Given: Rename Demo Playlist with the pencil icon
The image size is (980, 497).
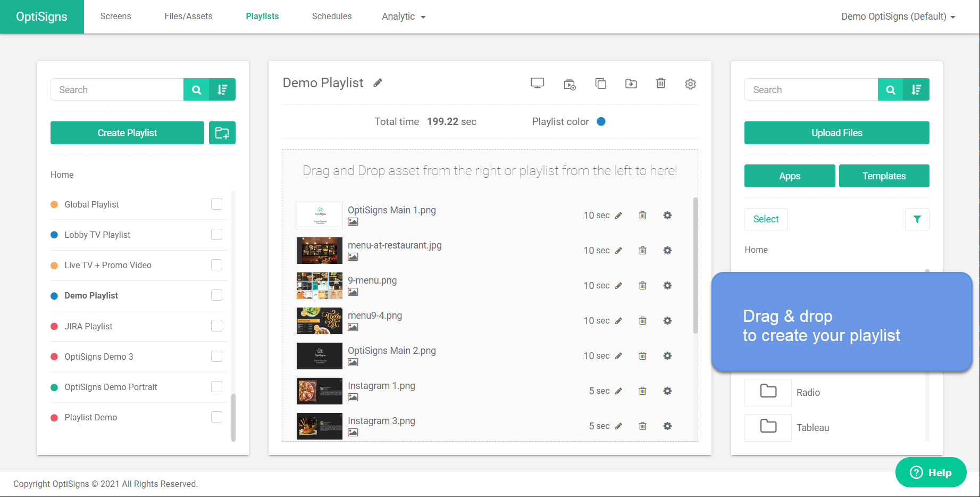Looking at the screenshot, I should (x=378, y=83).
